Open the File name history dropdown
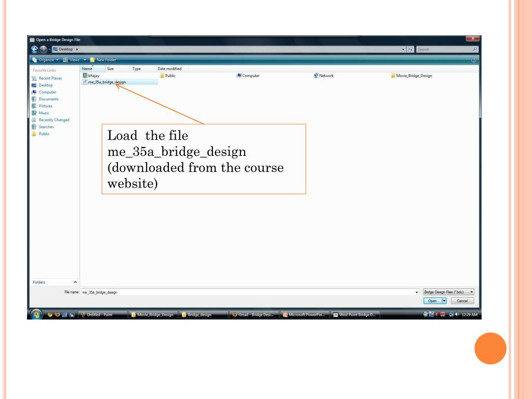 [x=417, y=292]
